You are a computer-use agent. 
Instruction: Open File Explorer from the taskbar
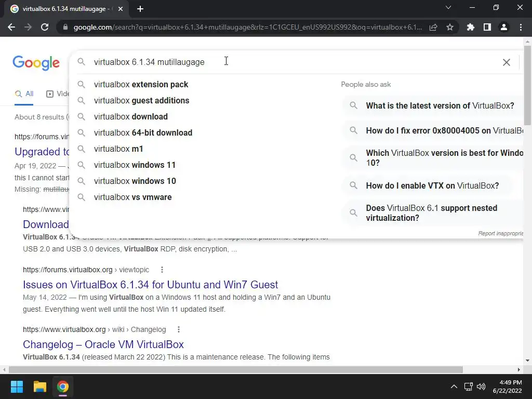39,387
